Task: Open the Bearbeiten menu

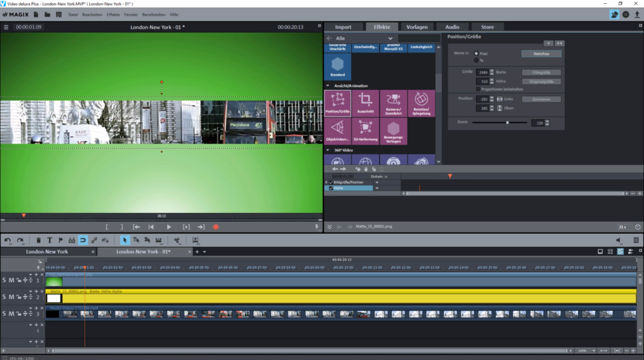Action: click(x=92, y=15)
